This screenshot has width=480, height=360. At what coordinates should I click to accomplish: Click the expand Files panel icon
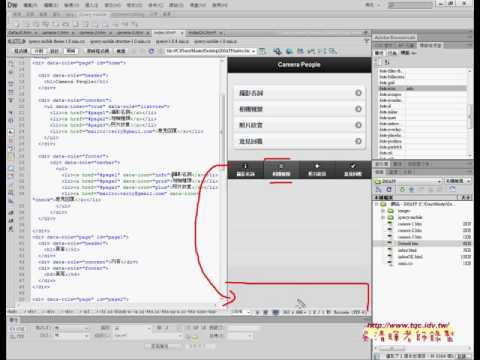[x=452, y=189]
